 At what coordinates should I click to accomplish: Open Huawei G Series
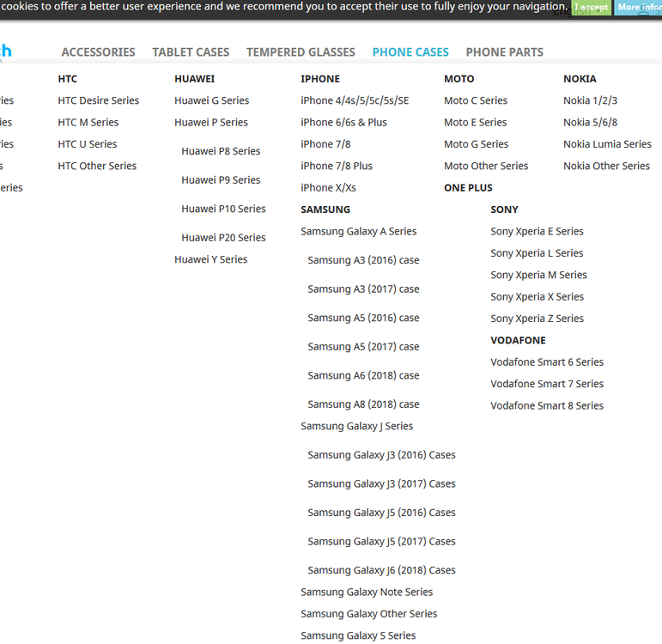point(212,100)
